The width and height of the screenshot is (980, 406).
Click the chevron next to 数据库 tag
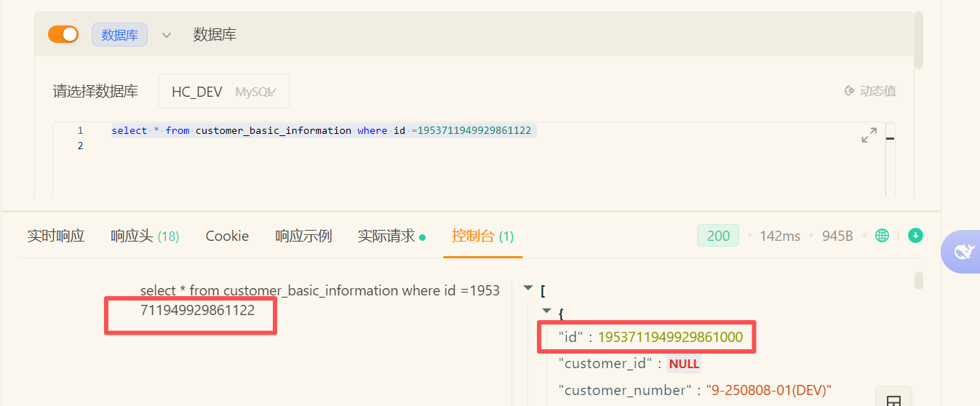[x=167, y=35]
